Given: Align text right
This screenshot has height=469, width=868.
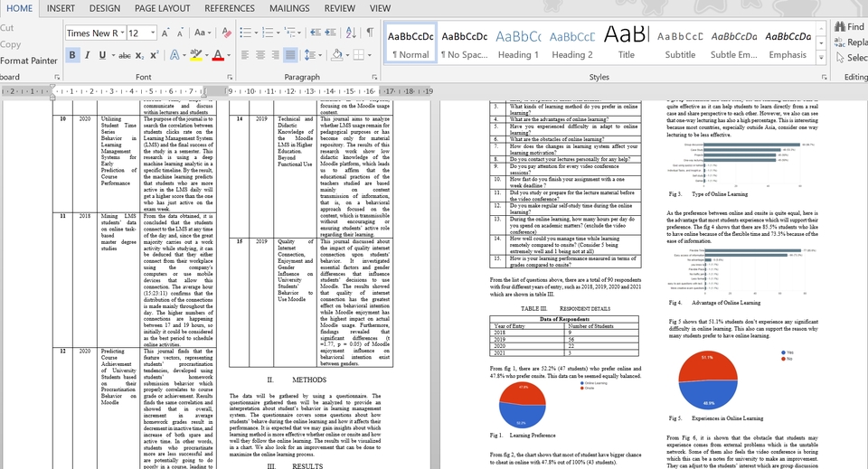Looking at the screenshot, I should [275, 55].
